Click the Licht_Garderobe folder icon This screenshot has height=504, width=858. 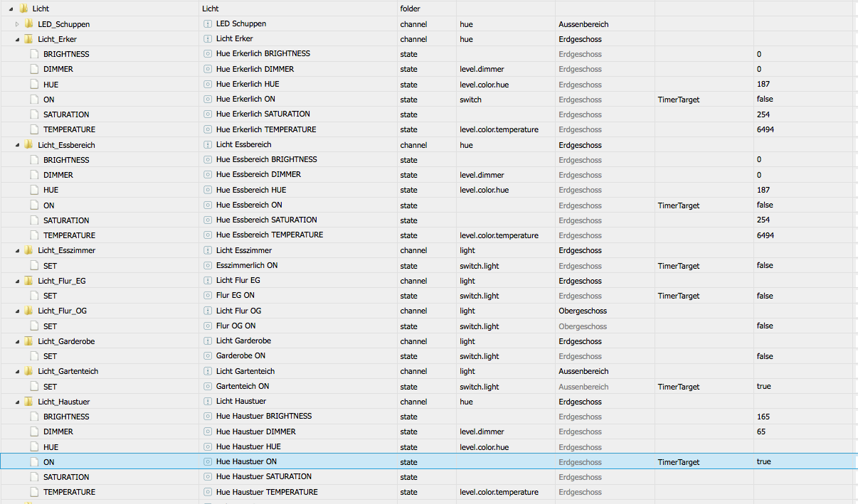click(29, 341)
